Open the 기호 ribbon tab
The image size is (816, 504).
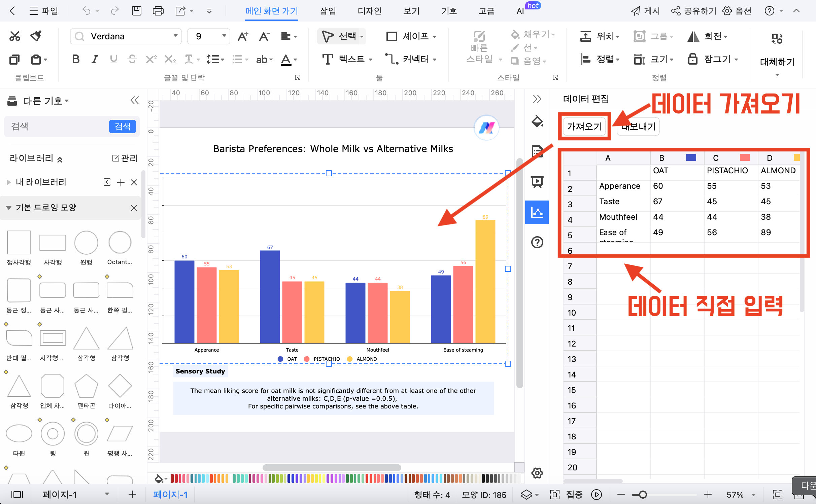[449, 11]
